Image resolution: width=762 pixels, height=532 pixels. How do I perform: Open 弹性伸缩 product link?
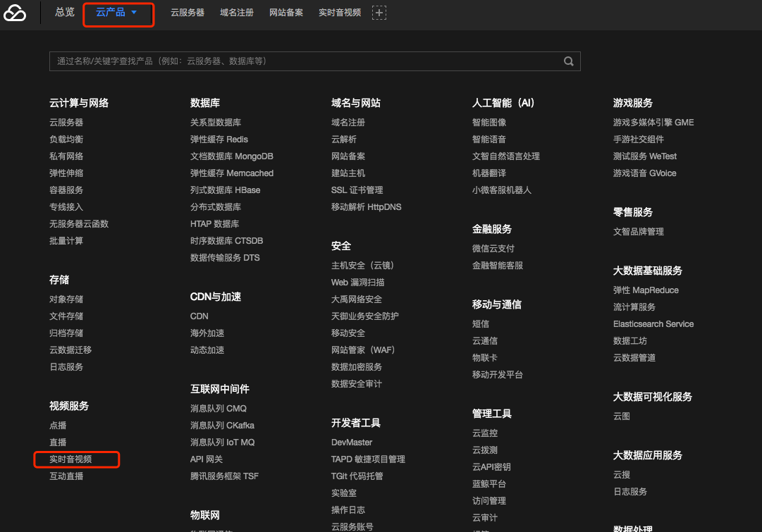click(66, 173)
